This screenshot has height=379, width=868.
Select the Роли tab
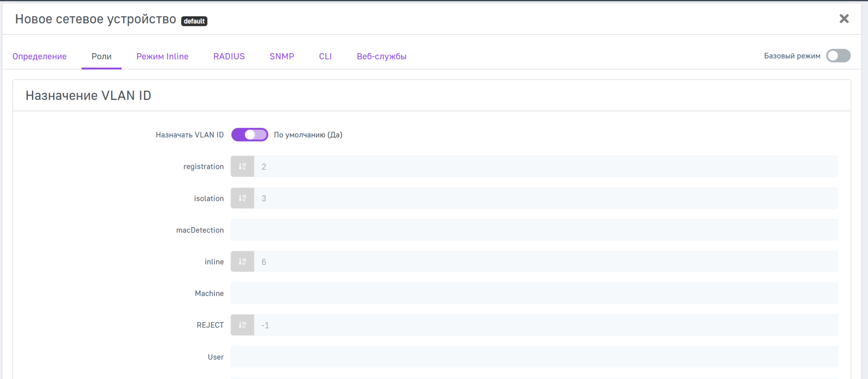pyautogui.click(x=101, y=56)
